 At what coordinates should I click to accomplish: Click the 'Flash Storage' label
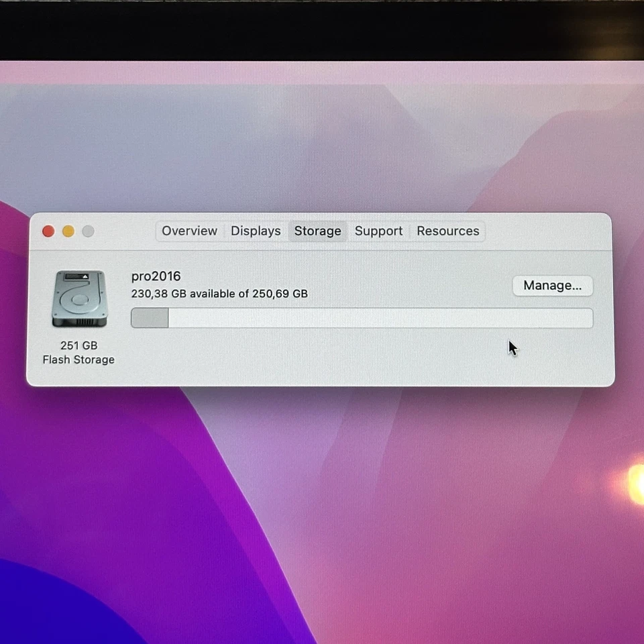click(78, 360)
